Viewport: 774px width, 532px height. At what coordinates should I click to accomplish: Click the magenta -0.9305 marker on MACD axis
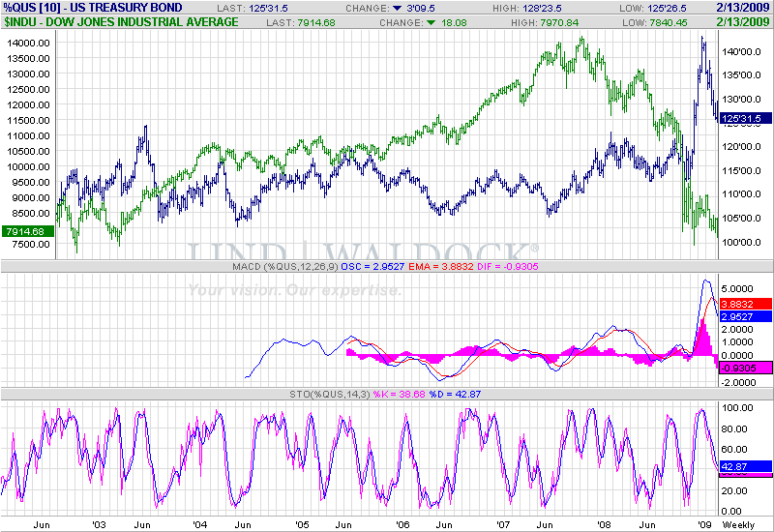pos(746,368)
